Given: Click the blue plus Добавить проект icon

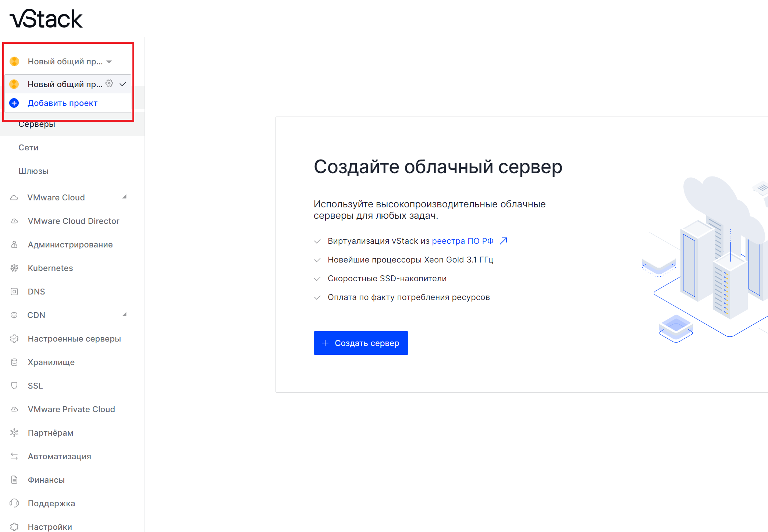Looking at the screenshot, I should tap(14, 103).
